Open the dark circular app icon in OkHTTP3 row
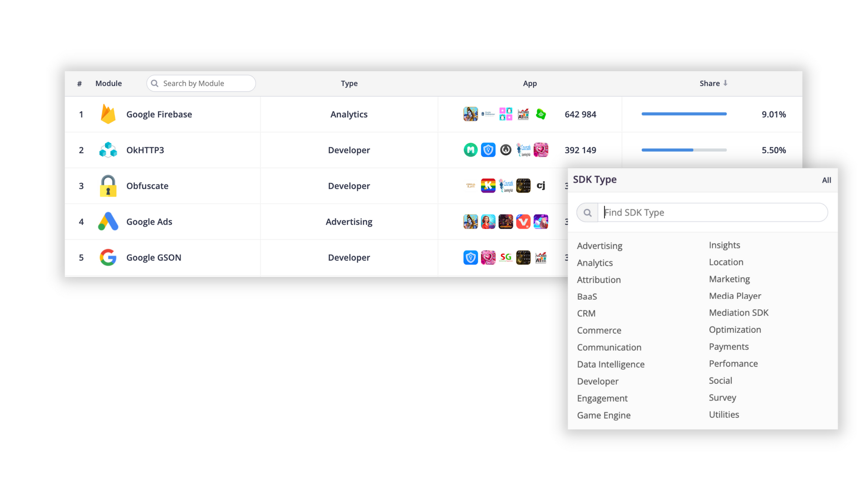Image resolution: width=868 pixels, height=496 pixels. coord(506,150)
